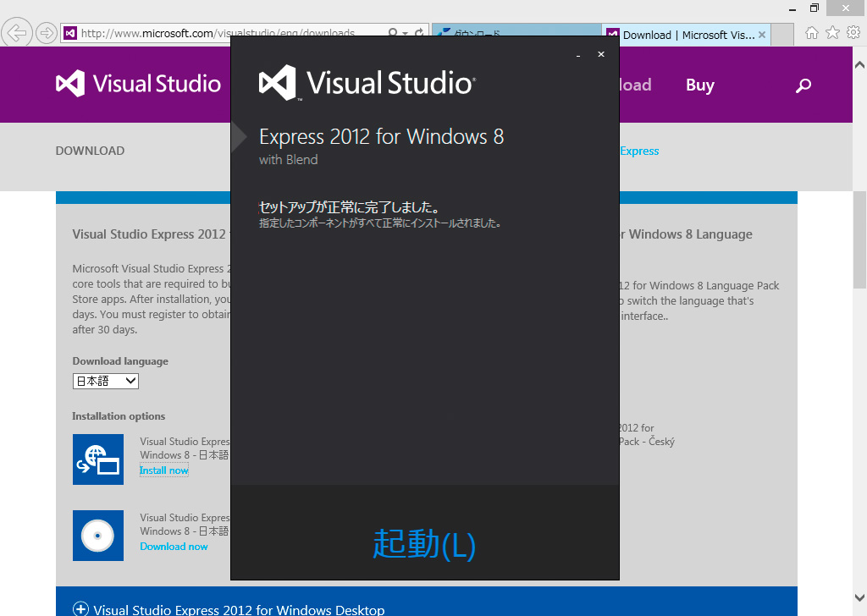Open a new blank browser tab
Viewport: 867px width, 616px height.
[x=782, y=34]
